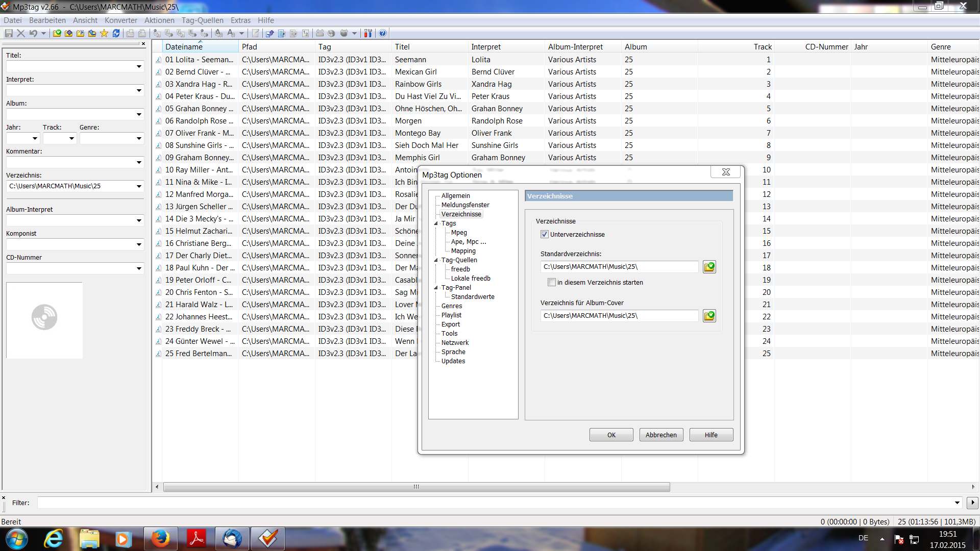
Task: Click the save tag toolbar icon
Action: click(x=9, y=33)
